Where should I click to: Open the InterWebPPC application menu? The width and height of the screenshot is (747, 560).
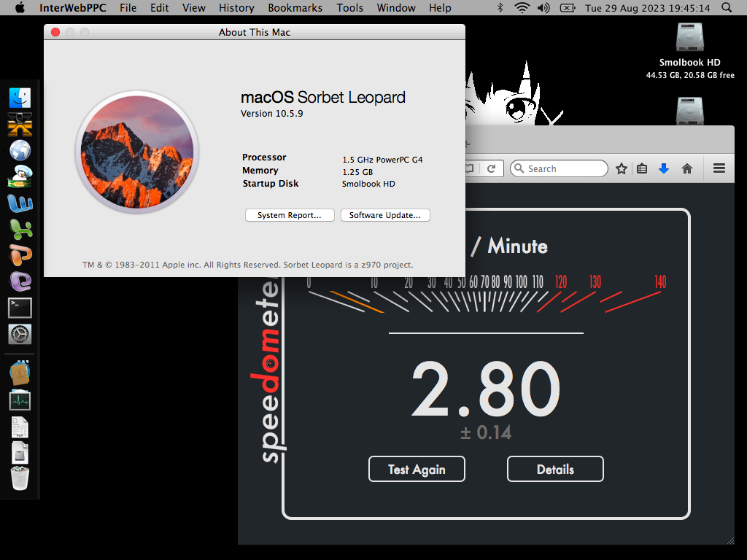coord(72,7)
